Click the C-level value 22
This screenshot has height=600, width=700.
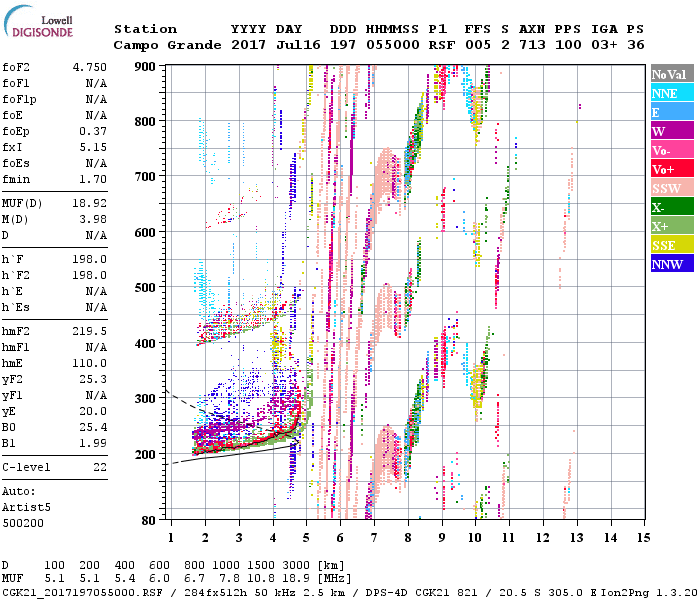[x=100, y=467]
